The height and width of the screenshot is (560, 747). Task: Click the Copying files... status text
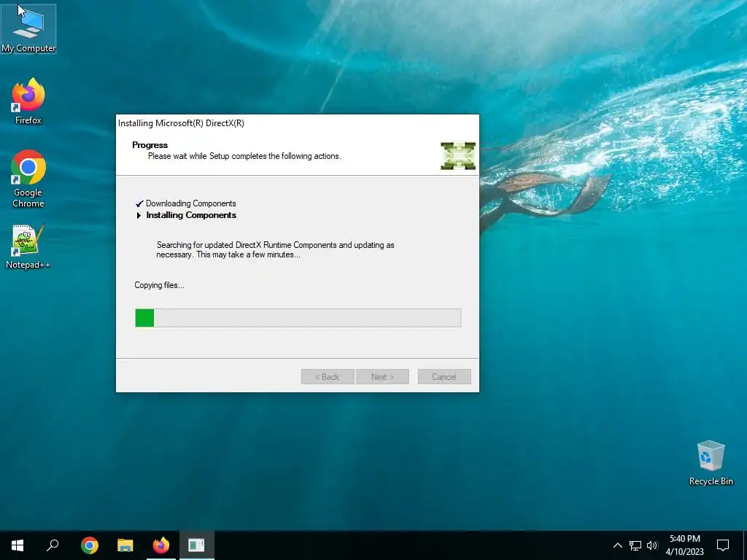click(159, 285)
